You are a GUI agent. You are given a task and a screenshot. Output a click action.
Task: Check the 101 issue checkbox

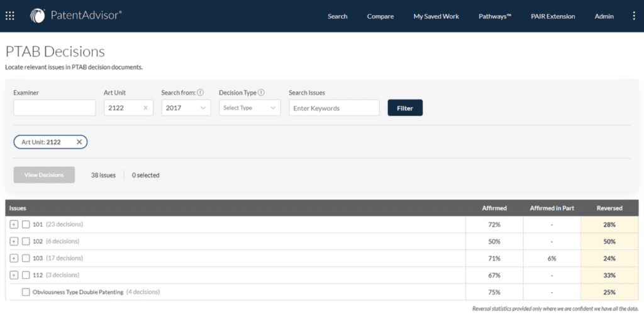[x=26, y=224]
